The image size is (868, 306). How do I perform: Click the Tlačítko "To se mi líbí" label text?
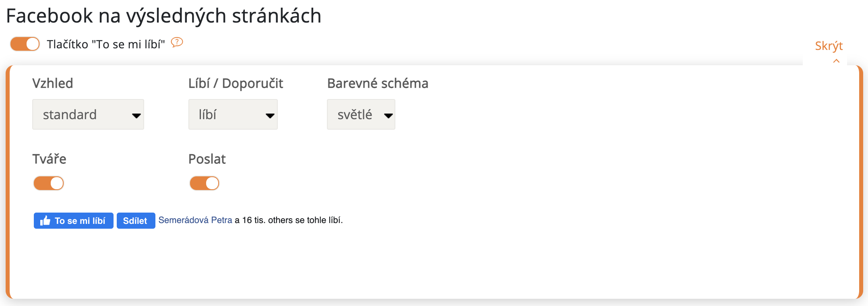[106, 44]
